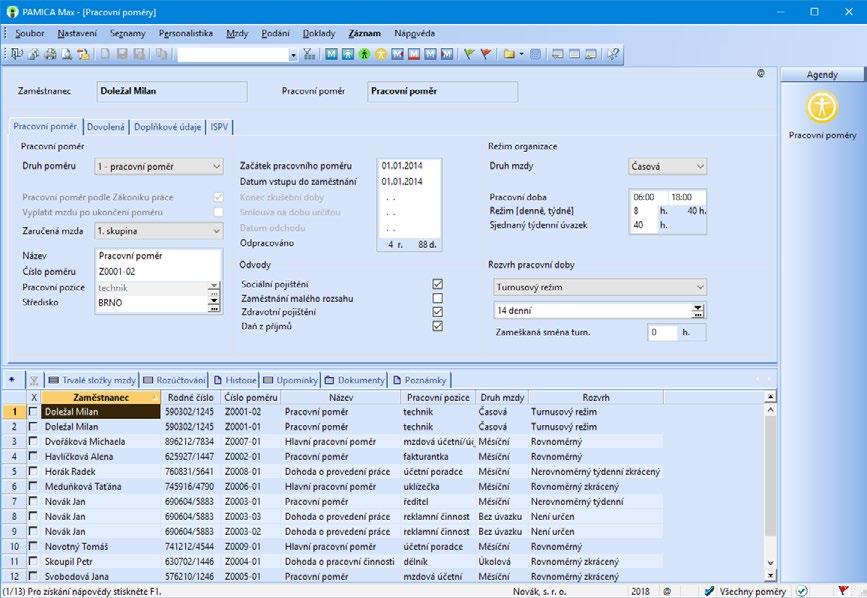The image size is (867, 598).
Task: Switch to the Dovolená tab
Action: tap(106, 127)
